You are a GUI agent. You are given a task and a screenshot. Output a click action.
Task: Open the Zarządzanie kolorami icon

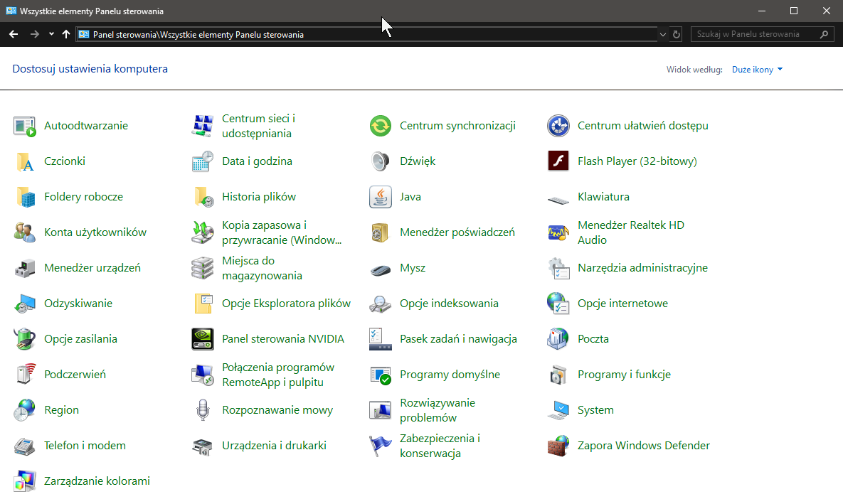point(25,481)
